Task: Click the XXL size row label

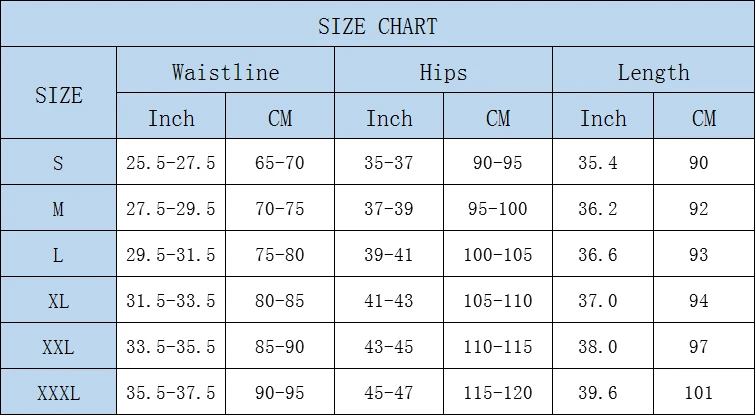Action: point(59,346)
